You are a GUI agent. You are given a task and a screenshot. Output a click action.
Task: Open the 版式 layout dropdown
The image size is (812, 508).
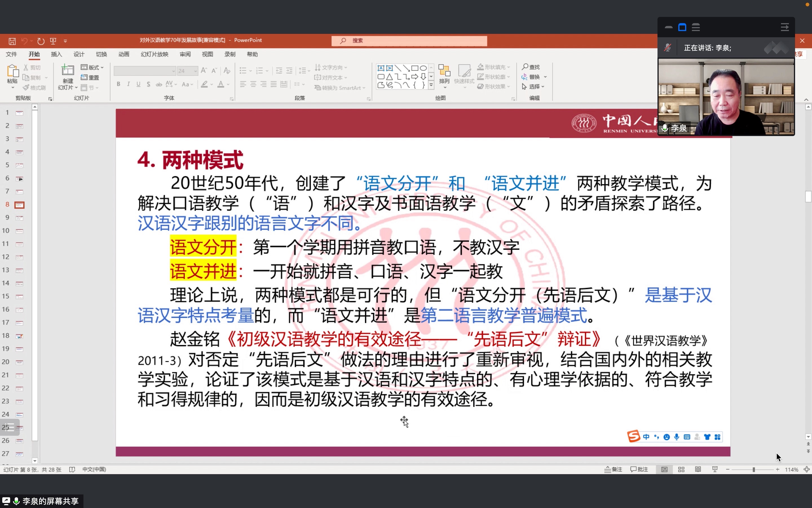point(92,67)
